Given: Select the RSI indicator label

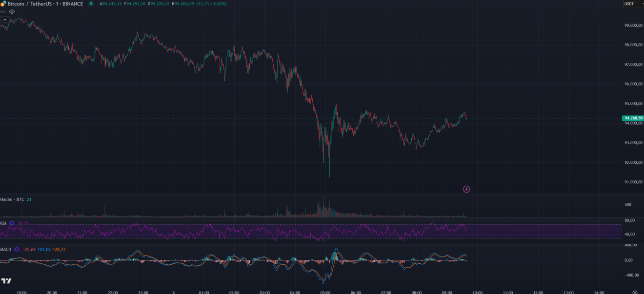Looking at the screenshot, I should [3, 223].
